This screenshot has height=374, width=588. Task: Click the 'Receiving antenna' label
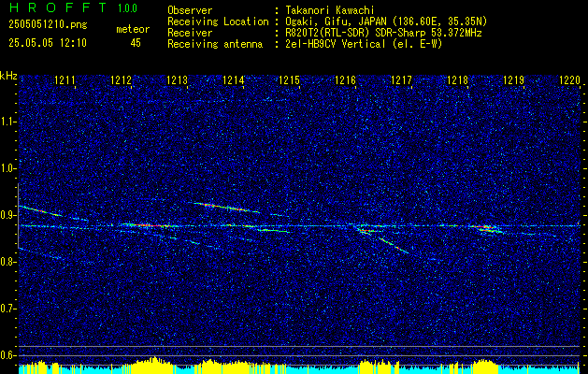[215, 44]
